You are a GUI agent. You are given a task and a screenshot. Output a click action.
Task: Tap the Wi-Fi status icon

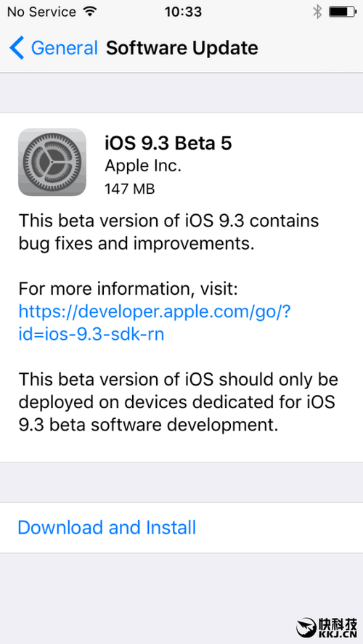click(x=89, y=12)
